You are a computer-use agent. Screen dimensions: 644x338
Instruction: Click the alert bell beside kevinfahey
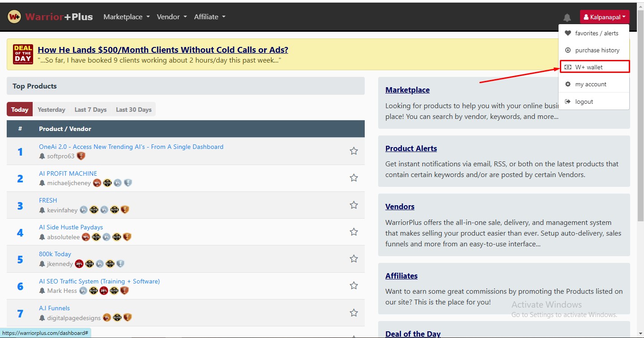(42, 210)
